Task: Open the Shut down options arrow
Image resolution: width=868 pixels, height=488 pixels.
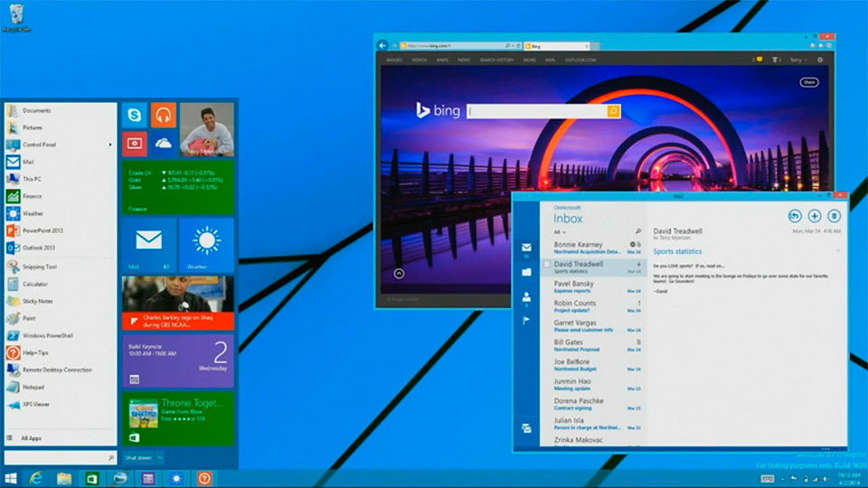Action: point(159,457)
